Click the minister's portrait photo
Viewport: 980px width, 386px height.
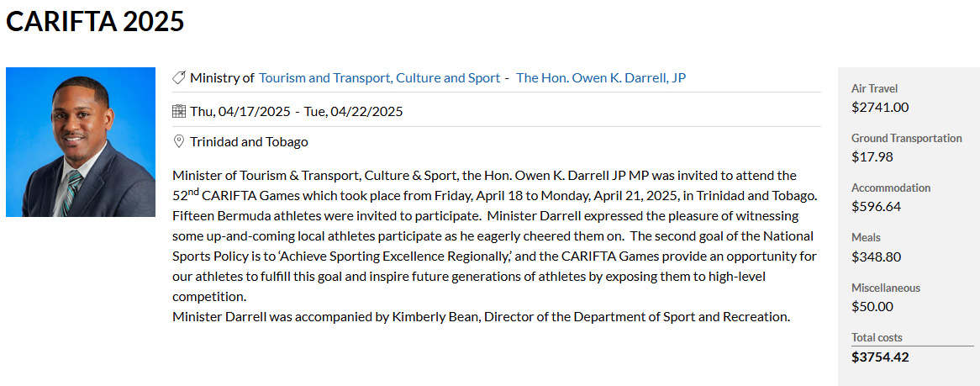pyautogui.click(x=81, y=142)
